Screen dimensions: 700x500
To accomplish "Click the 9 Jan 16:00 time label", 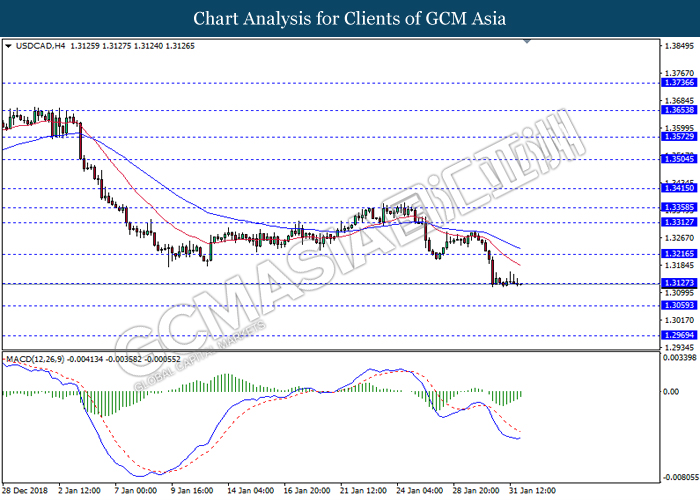I will (x=192, y=491).
